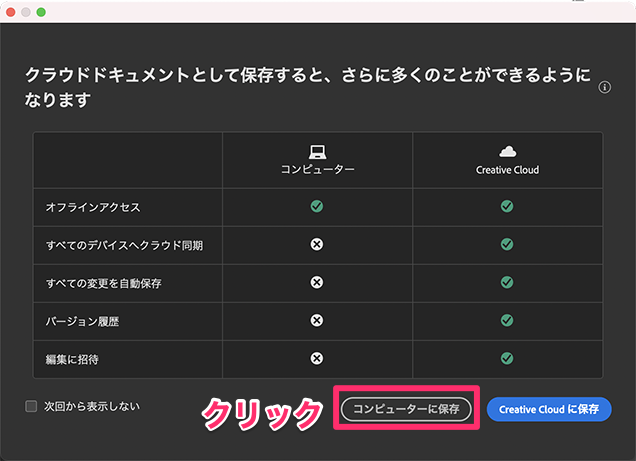
Task: Click the オフラインアクセス checkmark in the コンピューター column
Action: [317, 206]
